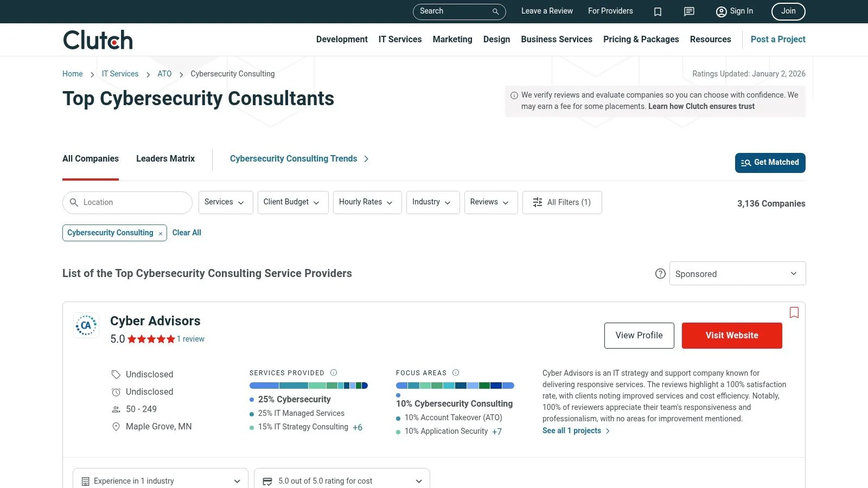Open the 'See all 1 projects' link

coord(572,431)
